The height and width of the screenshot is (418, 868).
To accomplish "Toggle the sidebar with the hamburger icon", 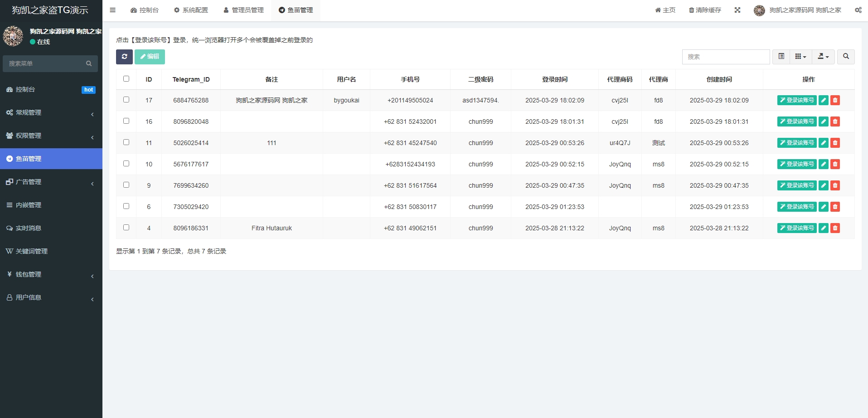I will pos(112,10).
